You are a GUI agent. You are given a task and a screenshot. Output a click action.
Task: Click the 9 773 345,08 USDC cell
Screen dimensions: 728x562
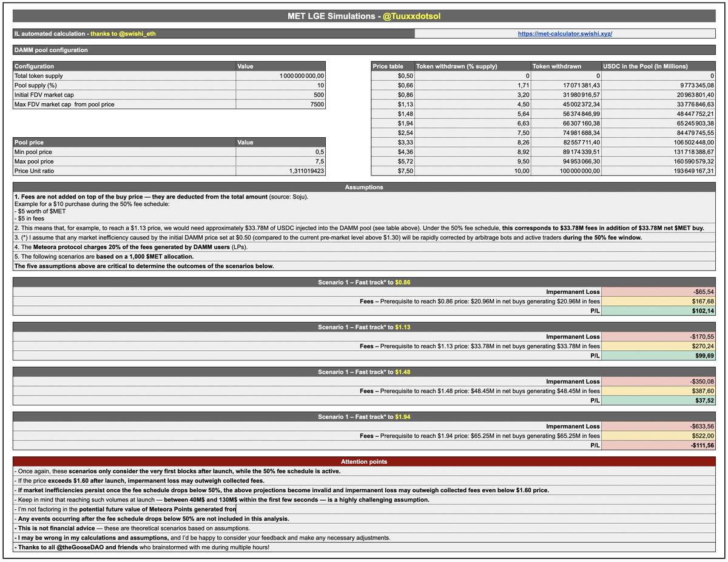(659, 86)
